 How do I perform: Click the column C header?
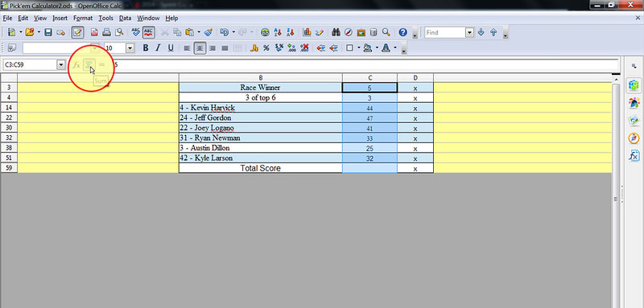[369, 77]
